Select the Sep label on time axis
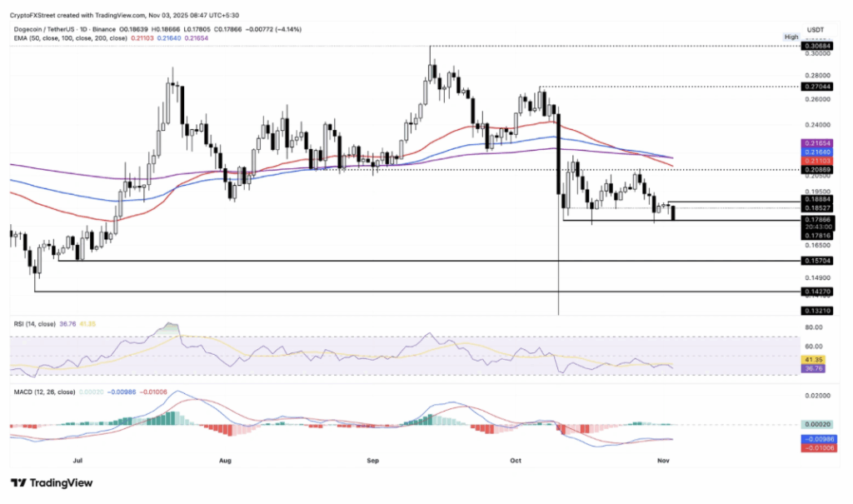The width and height of the screenshot is (853, 504). [373, 459]
